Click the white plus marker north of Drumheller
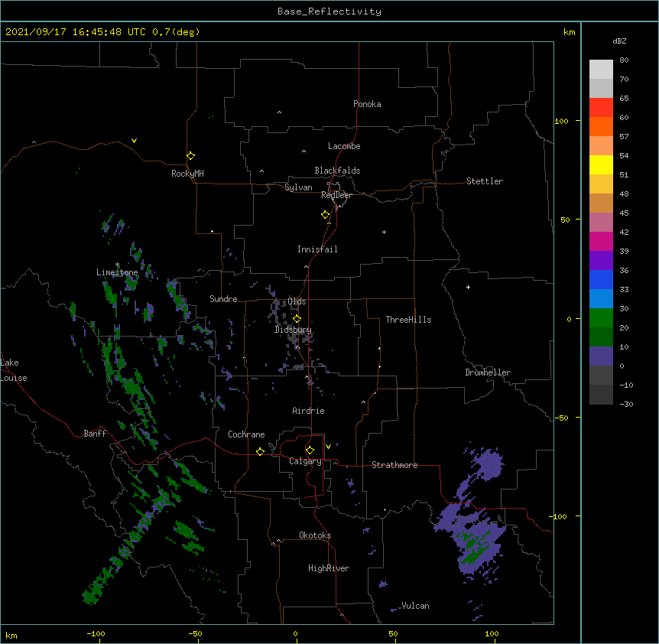 [468, 287]
